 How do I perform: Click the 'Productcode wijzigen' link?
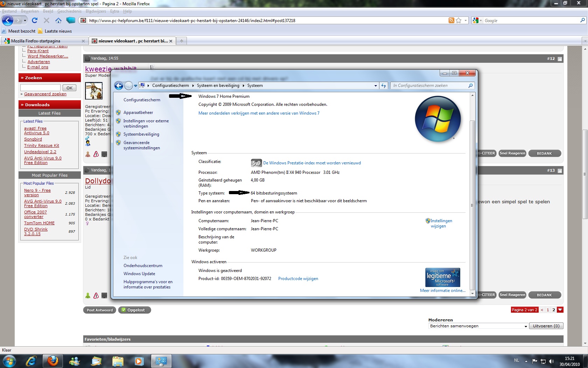(298, 279)
